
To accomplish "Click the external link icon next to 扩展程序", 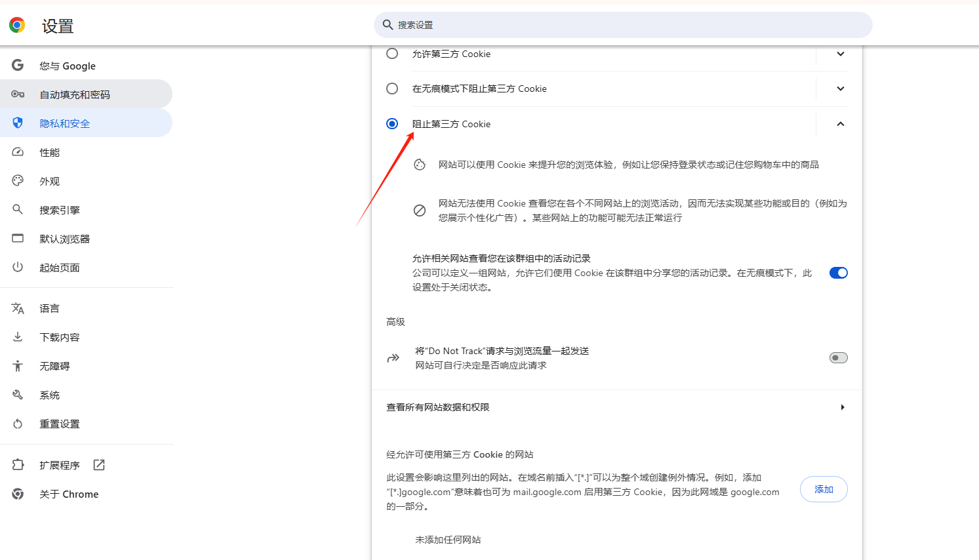I will tap(99, 465).
